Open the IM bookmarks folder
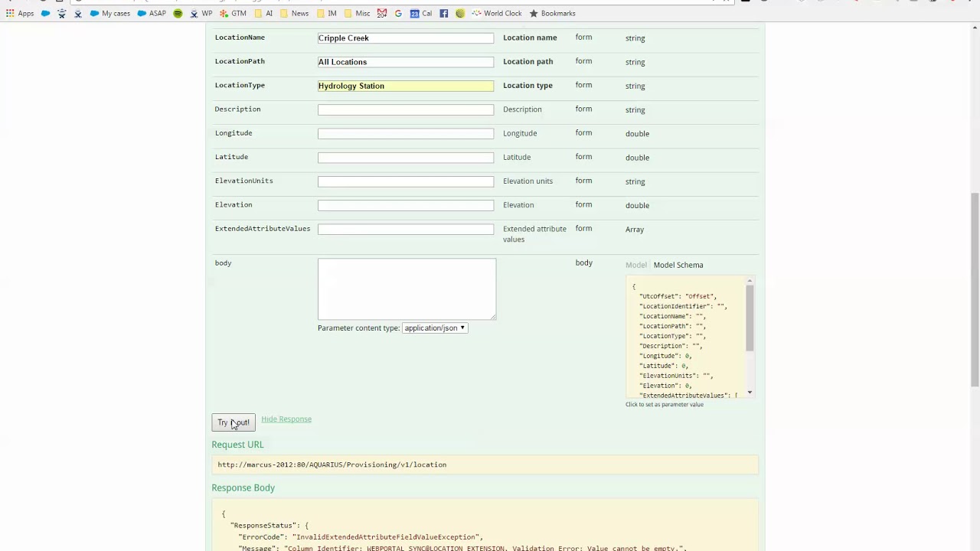This screenshot has width=980, height=551. coord(326,13)
